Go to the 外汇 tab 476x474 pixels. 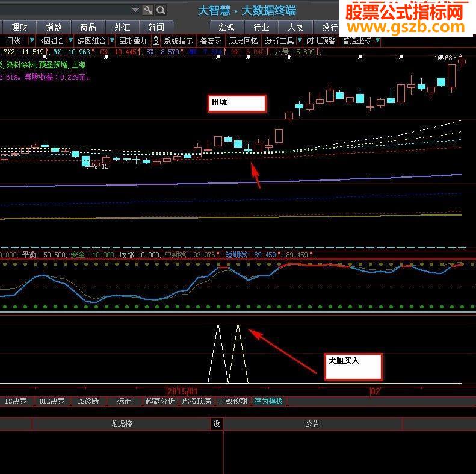point(122,27)
